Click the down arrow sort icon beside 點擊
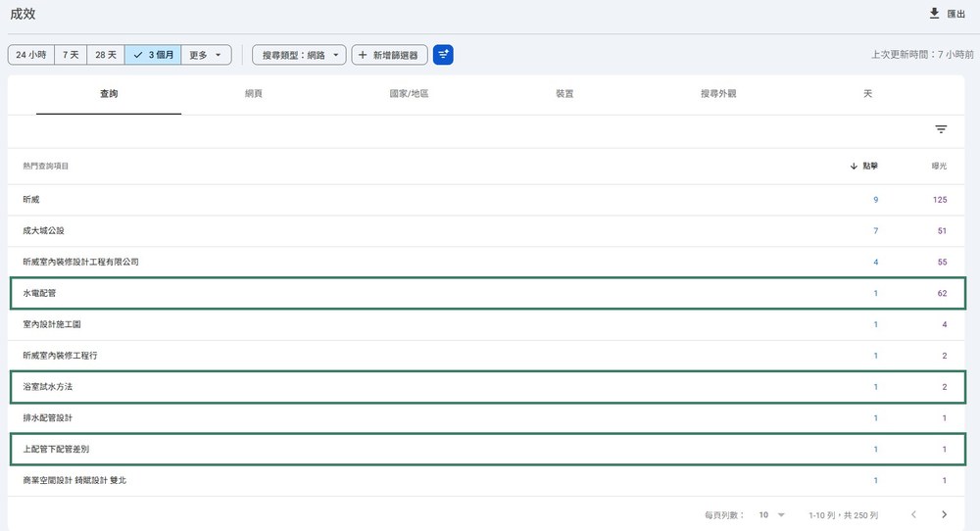The width and height of the screenshot is (980, 531). point(854,167)
